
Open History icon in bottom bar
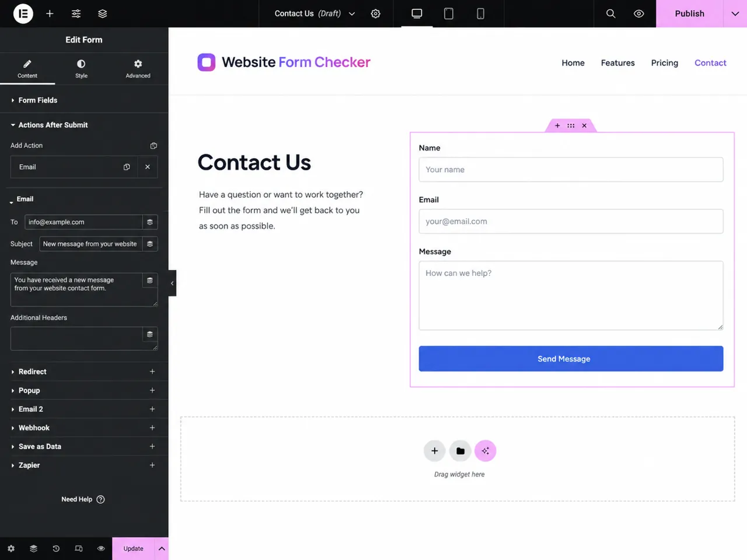click(x=56, y=548)
